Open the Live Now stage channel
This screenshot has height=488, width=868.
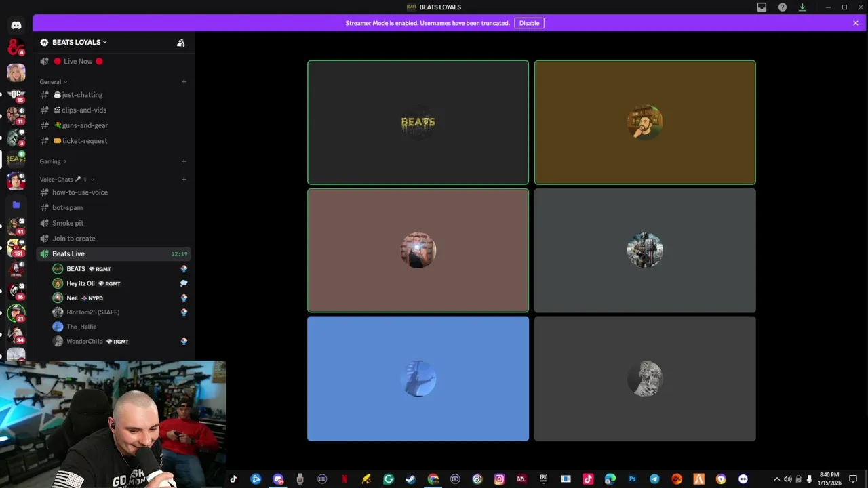click(113, 61)
